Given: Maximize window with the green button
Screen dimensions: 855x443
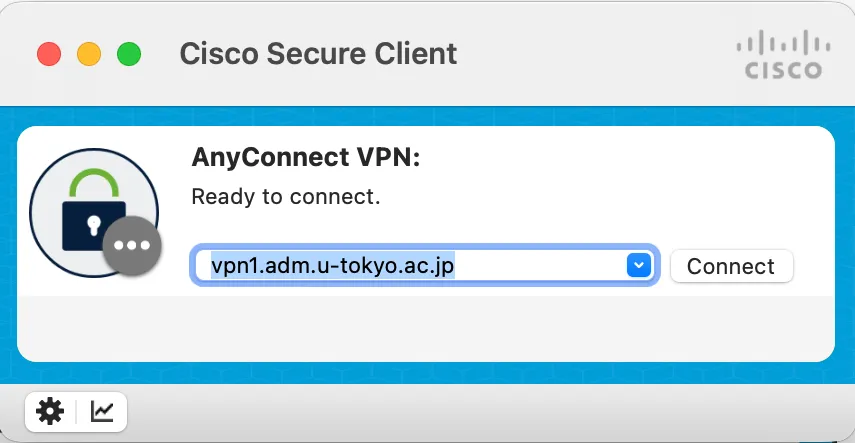Looking at the screenshot, I should pyautogui.click(x=129, y=53).
